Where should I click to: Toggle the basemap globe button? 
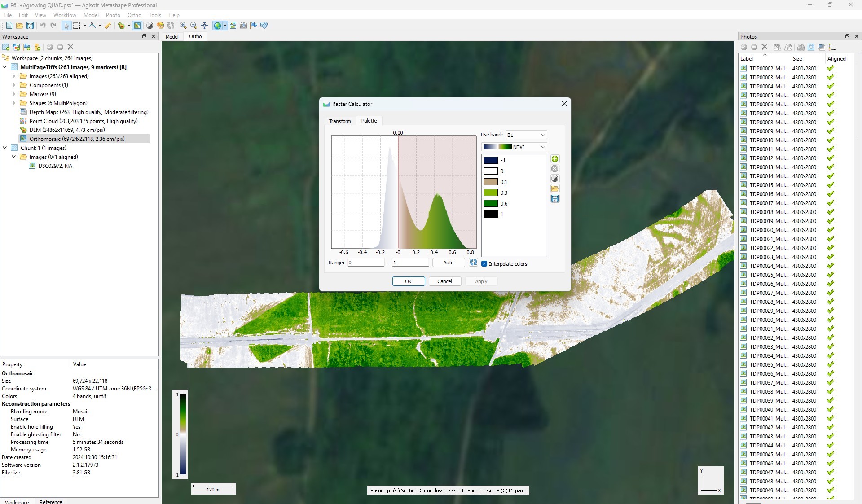pyautogui.click(x=217, y=26)
